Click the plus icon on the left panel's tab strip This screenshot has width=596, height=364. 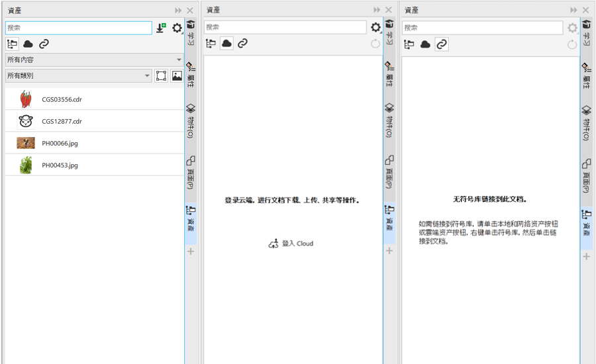(191, 251)
